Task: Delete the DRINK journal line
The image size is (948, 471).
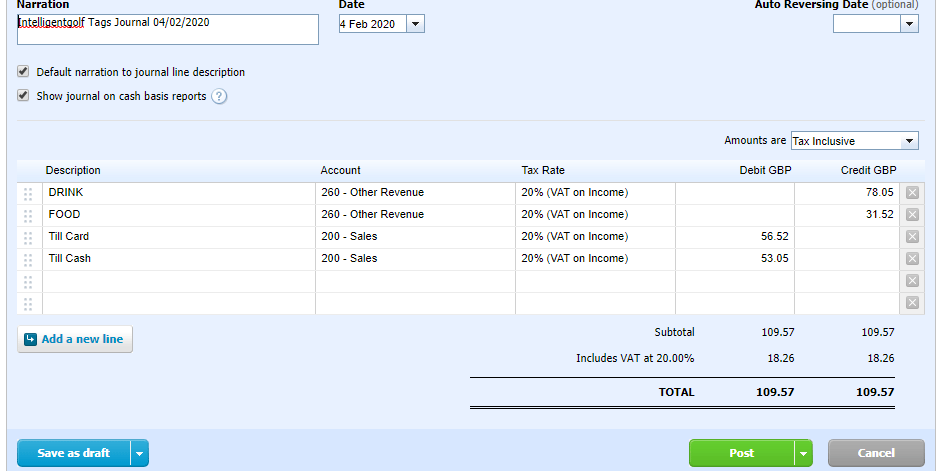Action: (x=912, y=193)
